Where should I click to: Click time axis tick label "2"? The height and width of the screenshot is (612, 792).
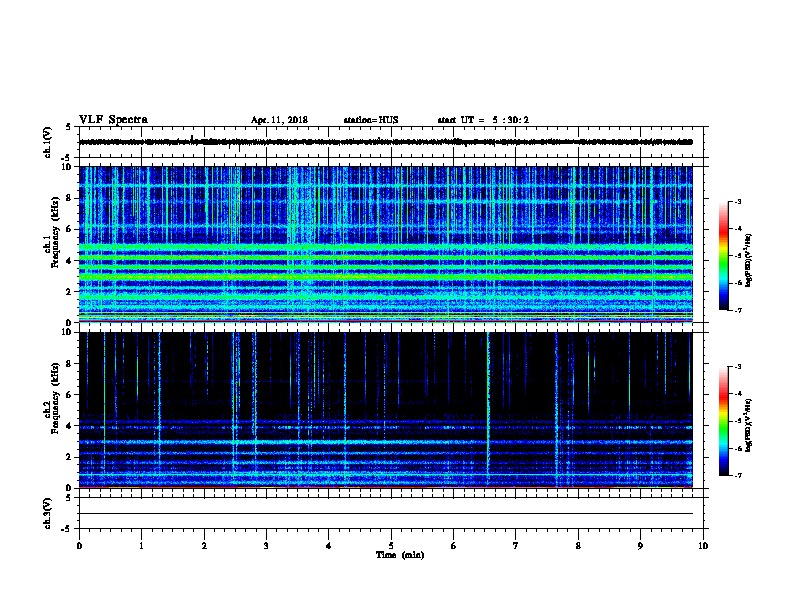[204, 545]
